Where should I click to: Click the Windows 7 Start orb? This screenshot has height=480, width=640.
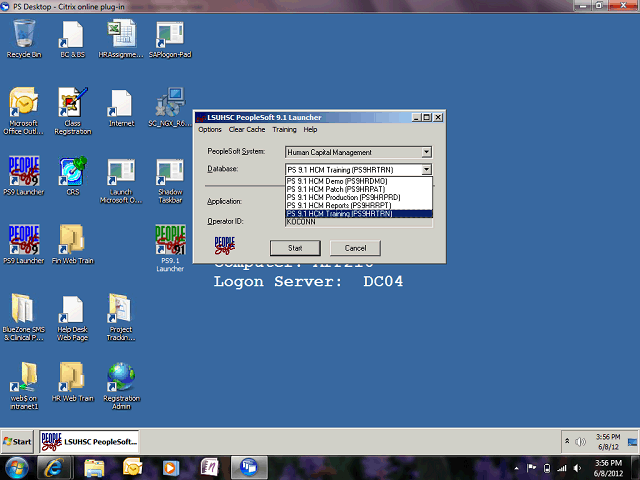[16, 468]
